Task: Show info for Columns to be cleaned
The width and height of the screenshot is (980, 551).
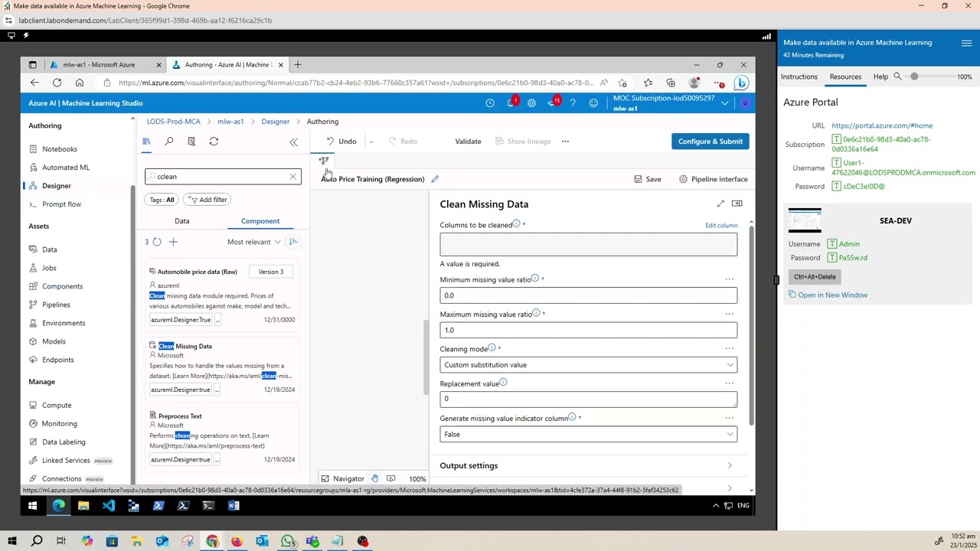Action: [516, 224]
